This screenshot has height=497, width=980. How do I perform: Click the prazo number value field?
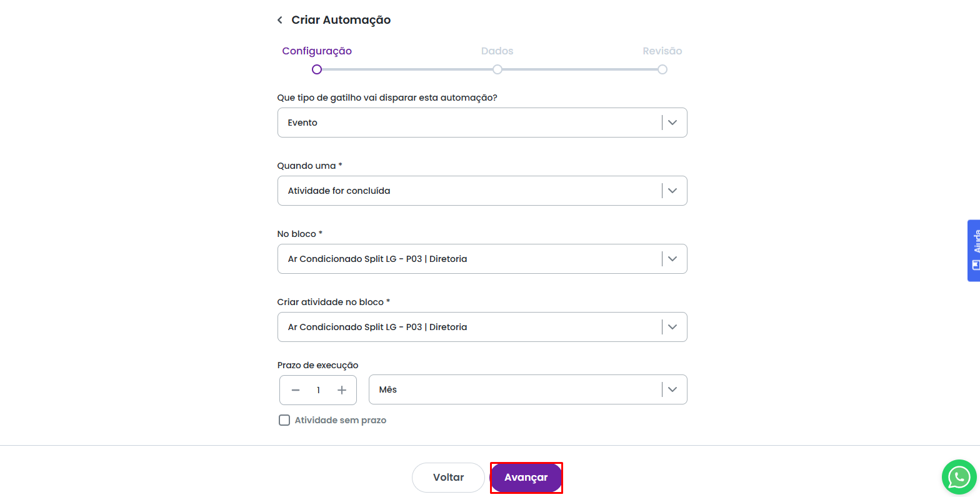click(318, 390)
